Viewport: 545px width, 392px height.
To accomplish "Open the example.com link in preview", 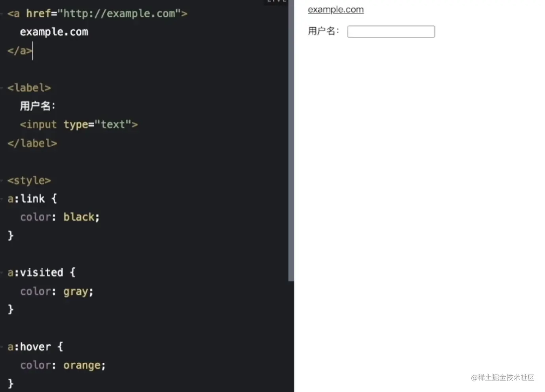I will tap(335, 9).
